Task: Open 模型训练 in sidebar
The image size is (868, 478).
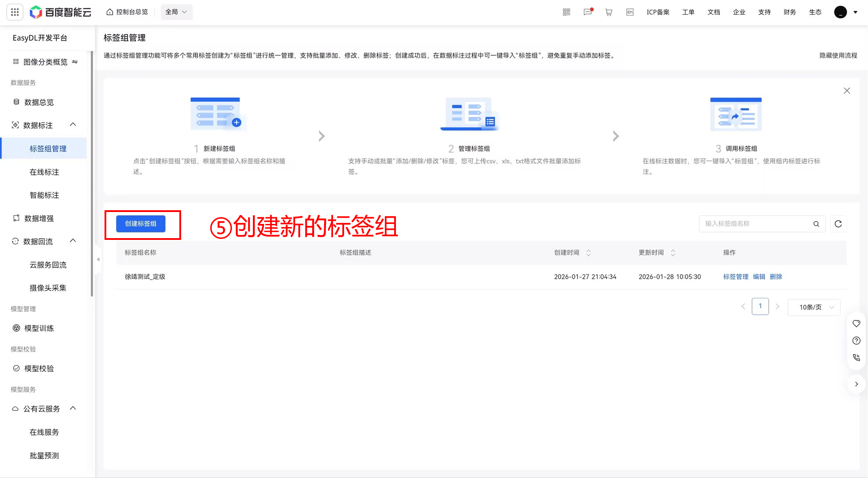Action: 39,328
